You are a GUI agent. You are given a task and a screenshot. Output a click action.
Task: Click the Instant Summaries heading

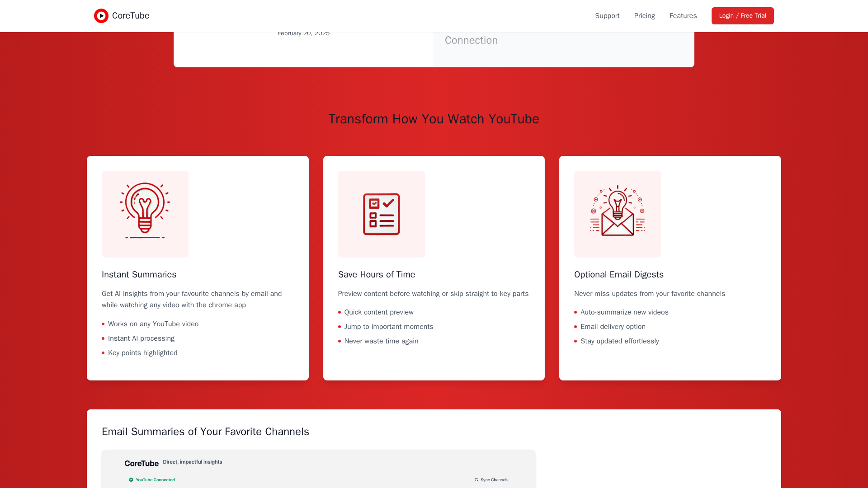[139, 275]
